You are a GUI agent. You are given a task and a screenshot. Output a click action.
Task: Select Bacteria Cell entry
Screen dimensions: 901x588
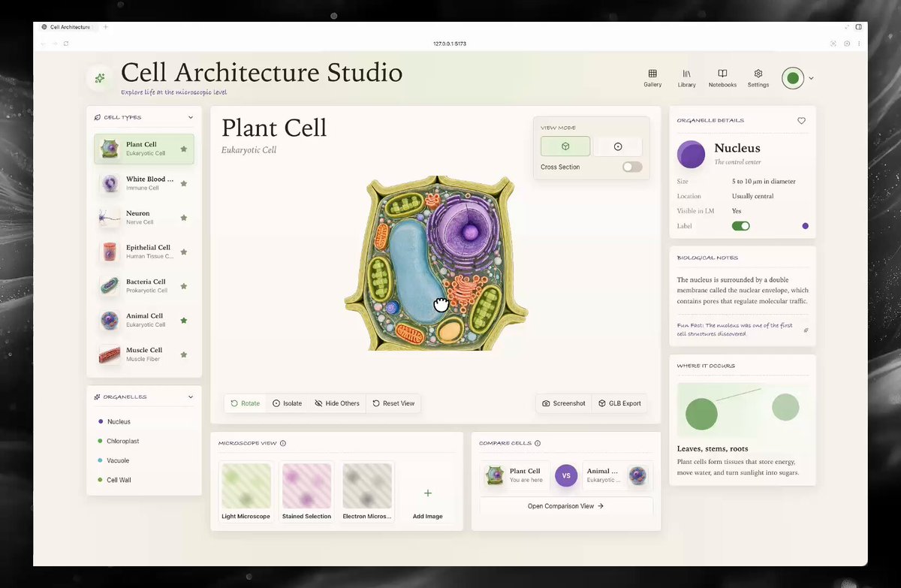click(x=143, y=286)
